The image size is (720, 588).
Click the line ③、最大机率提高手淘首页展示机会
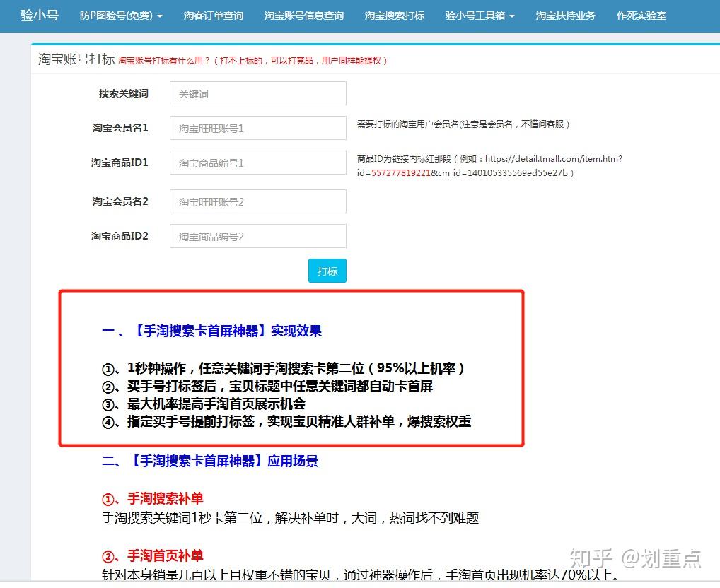click(204, 404)
